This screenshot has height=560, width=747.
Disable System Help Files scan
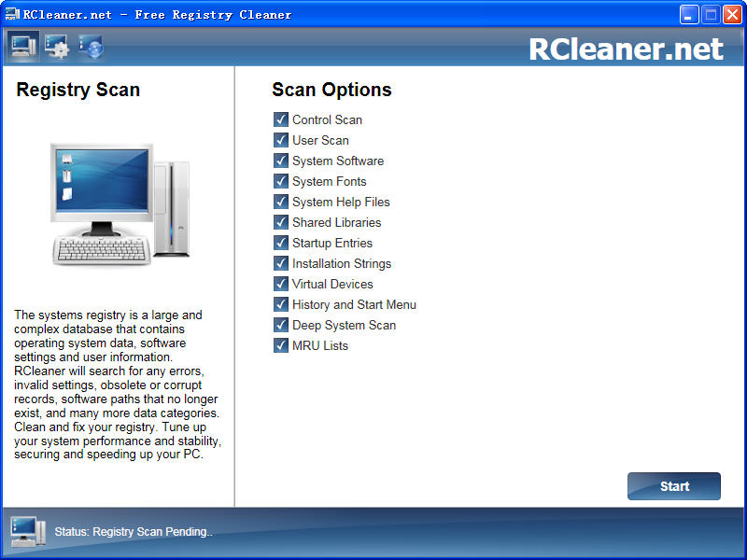(x=280, y=202)
